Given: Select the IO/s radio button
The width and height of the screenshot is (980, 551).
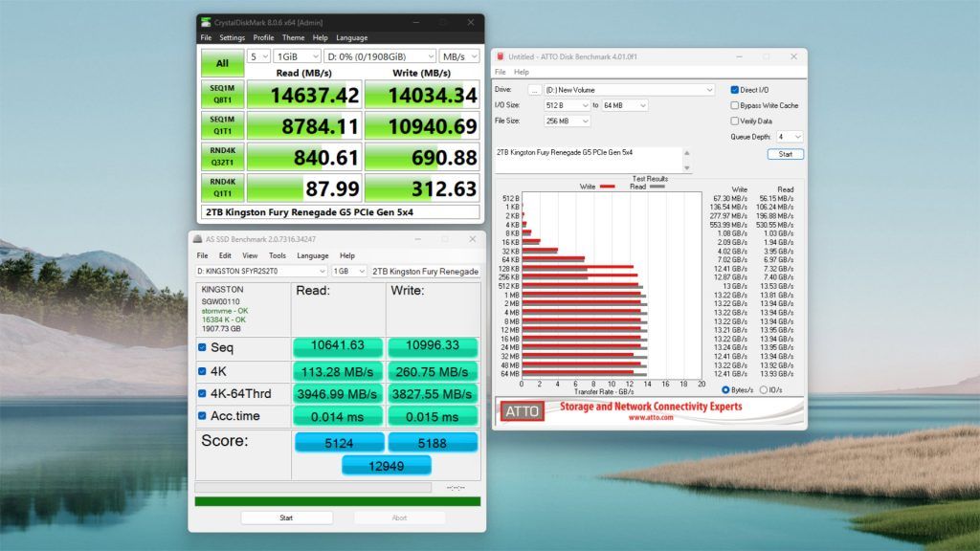Looking at the screenshot, I should 763,390.
